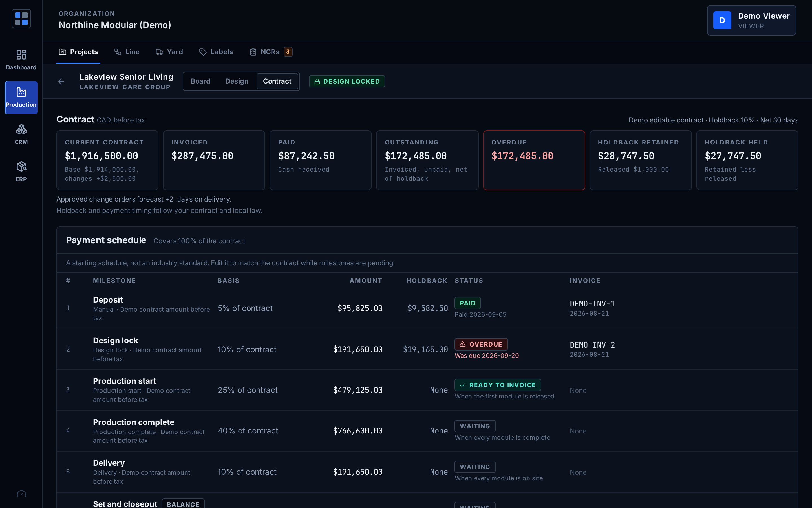The width and height of the screenshot is (812, 508).
Task: Click the Deposit milestone name
Action: [x=108, y=300]
